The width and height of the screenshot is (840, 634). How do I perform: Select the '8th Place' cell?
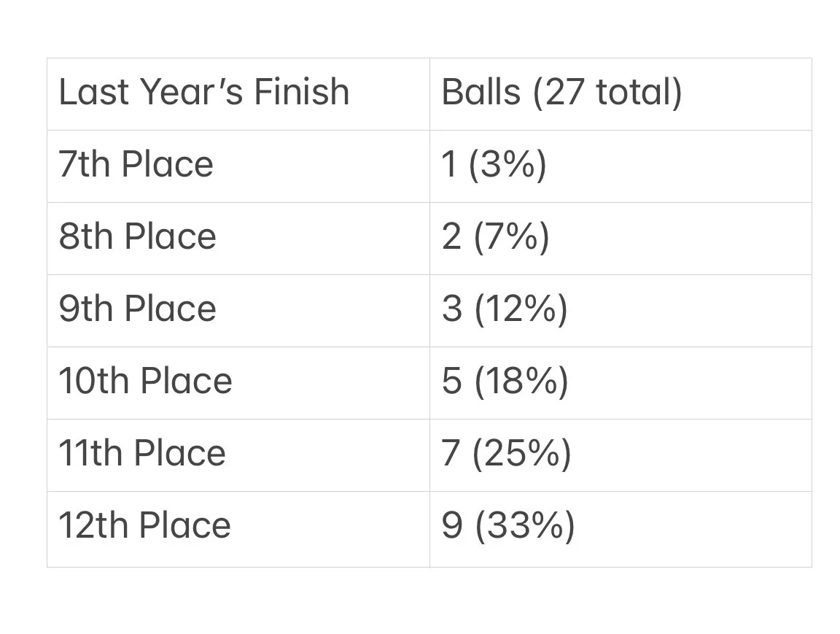point(137,236)
